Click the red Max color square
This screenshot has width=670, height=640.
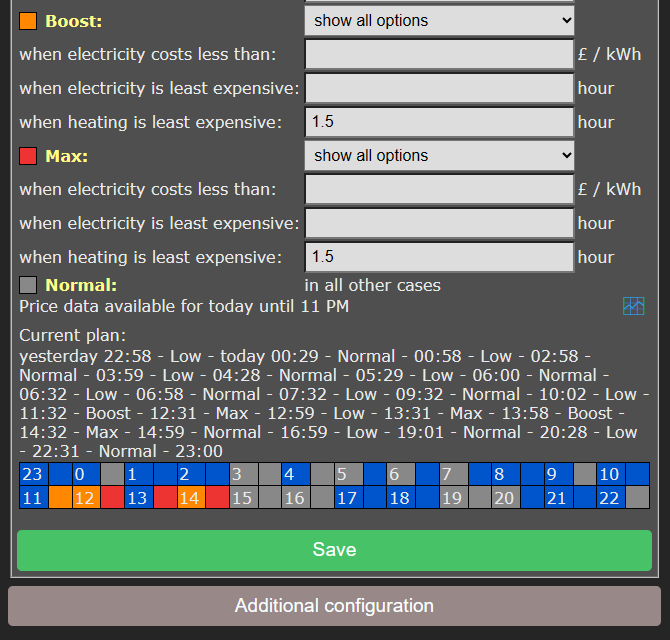click(28, 156)
